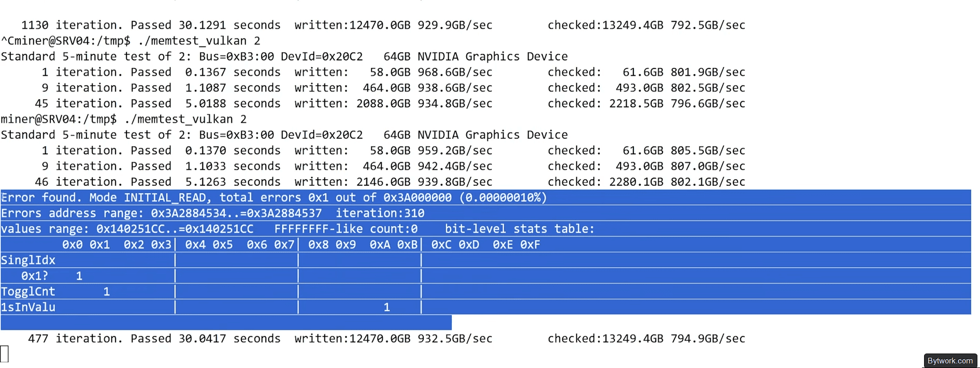This screenshot has width=980, height=368.
Task: Click the 'Errors address range' line
Action: pyautogui.click(x=213, y=213)
